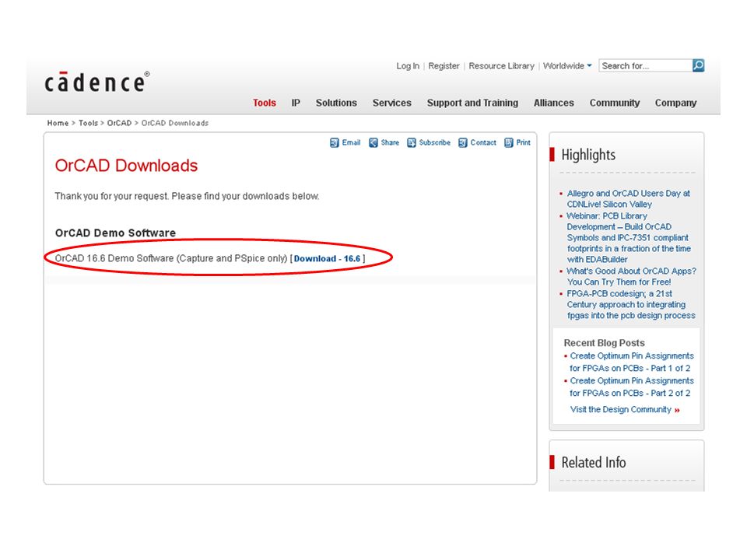
Task: Expand the Worldwide region dropdown
Action: (567, 65)
